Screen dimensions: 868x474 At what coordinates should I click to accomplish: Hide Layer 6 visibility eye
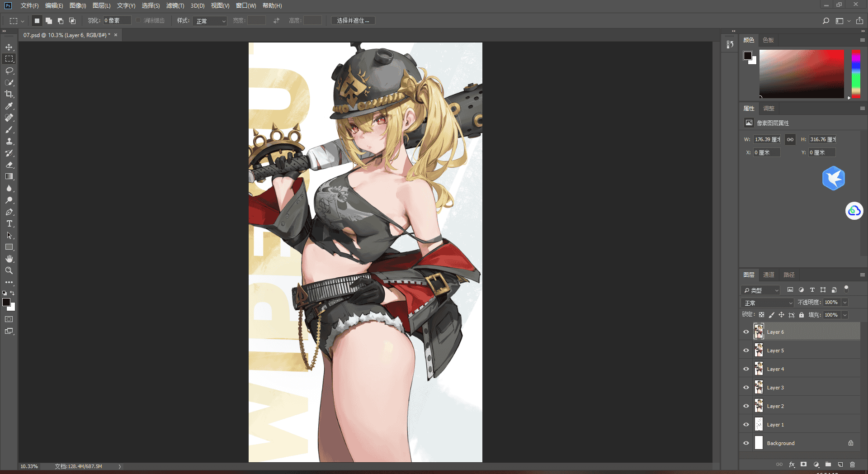(x=746, y=332)
